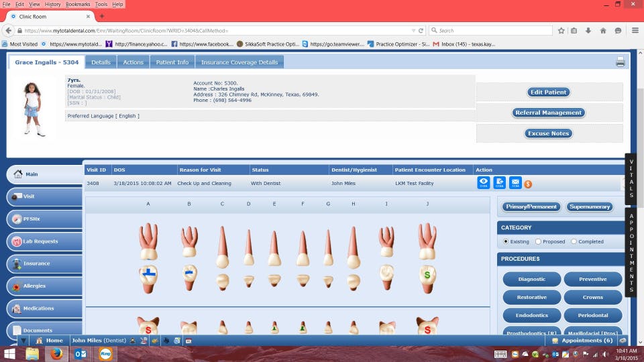
Task: Click the Referral Management button
Action: (548, 113)
